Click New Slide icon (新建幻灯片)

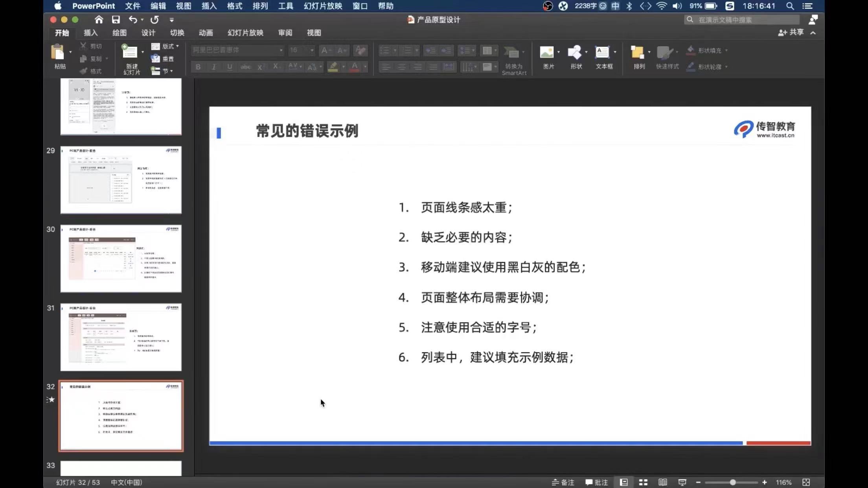129,52
